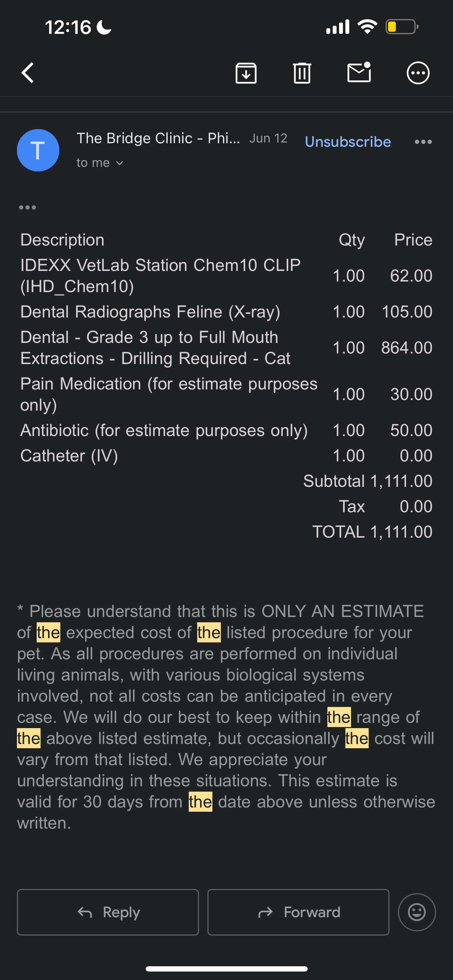Viewport: 453px width, 980px height.
Task: Open the top-right circled more options menu
Action: pos(418,73)
